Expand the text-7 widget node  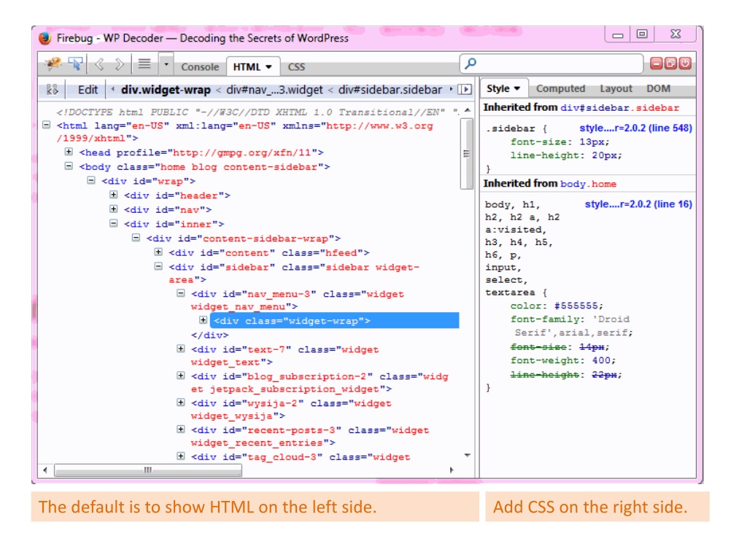pyautogui.click(x=181, y=349)
